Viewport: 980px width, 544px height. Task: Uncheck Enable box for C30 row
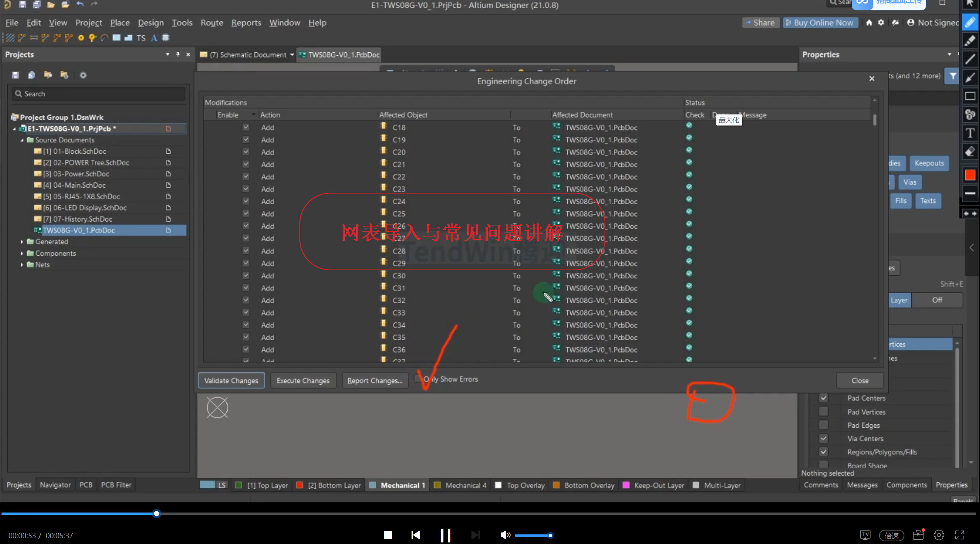tap(246, 276)
